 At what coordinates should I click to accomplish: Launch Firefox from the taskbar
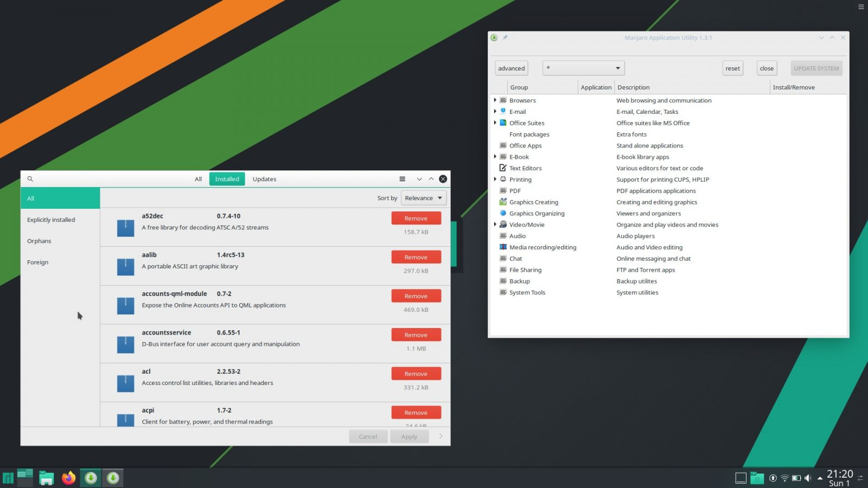(68, 478)
